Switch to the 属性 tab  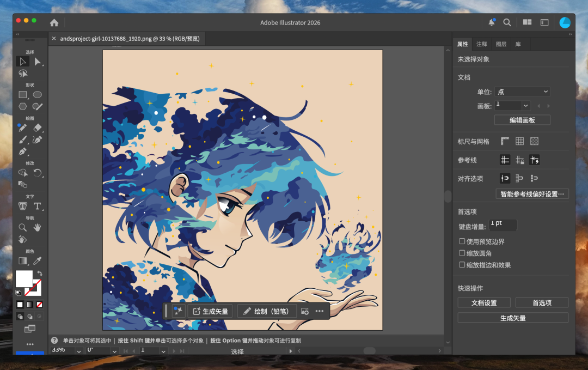[x=462, y=44]
